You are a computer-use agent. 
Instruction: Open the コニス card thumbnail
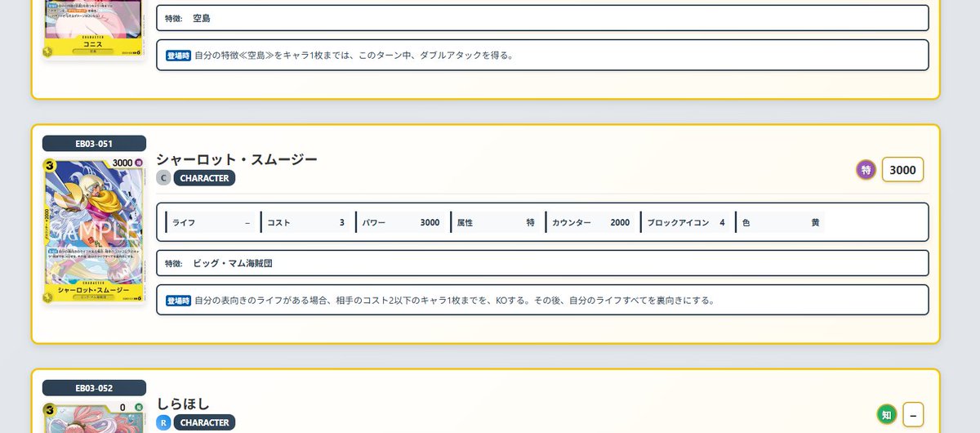click(x=94, y=29)
